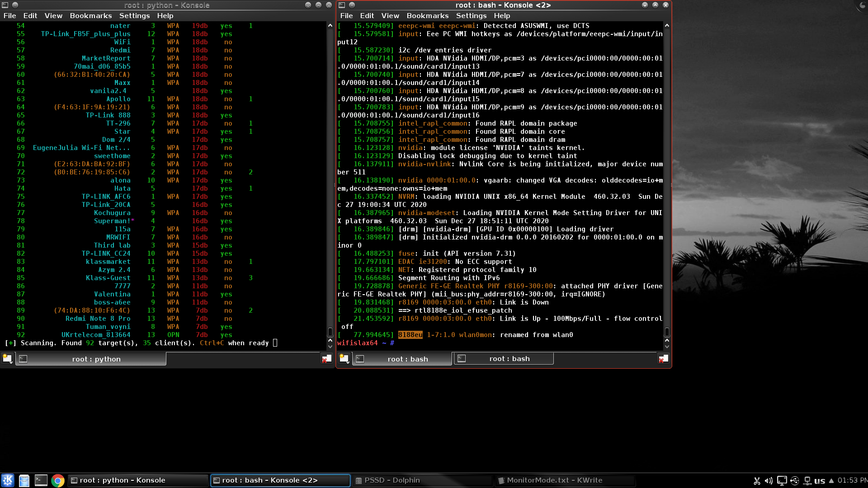868x488 pixels.
Task: Launch Konsole terminal from the panel
Action: coord(41,480)
